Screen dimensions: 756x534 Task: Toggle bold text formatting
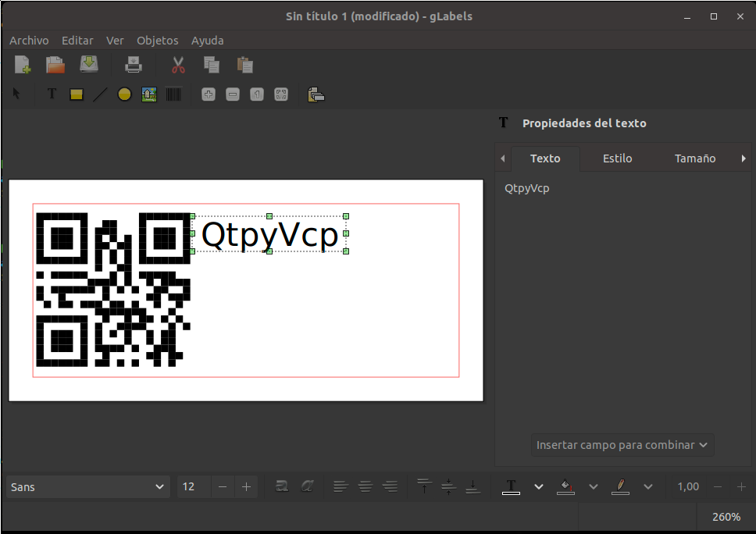pyautogui.click(x=282, y=487)
